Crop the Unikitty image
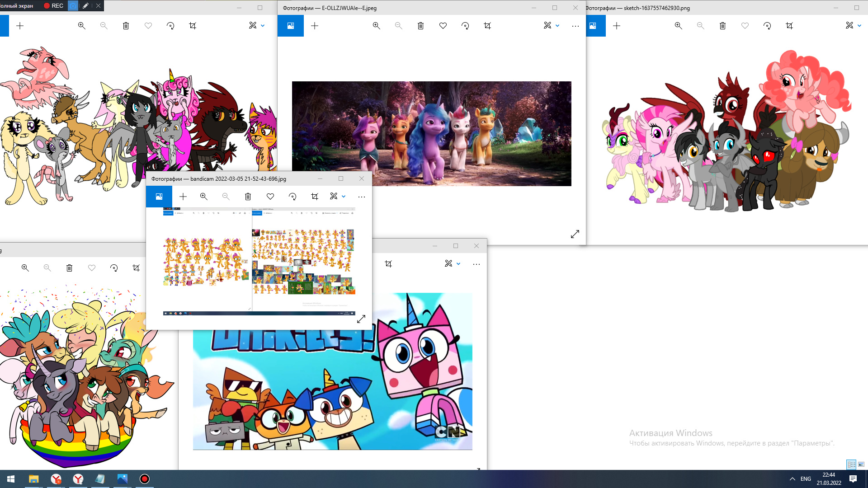This screenshot has width=868, height=488. [x=388, y=264]
